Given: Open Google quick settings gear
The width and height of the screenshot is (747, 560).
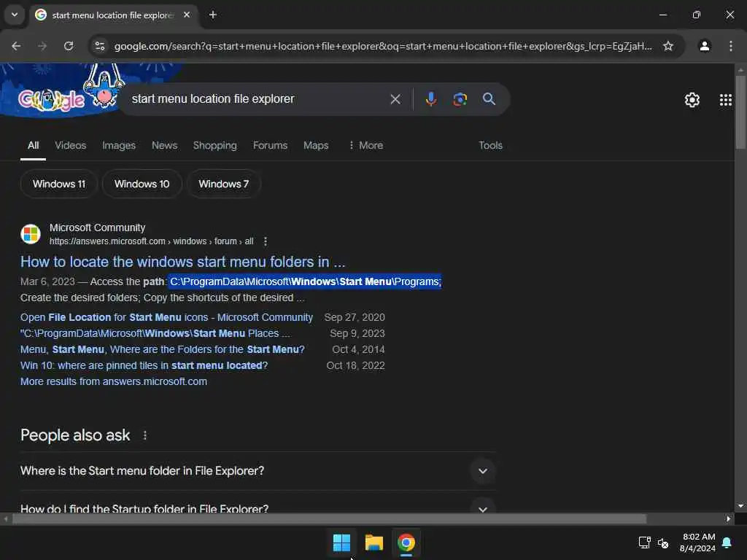Looking at the screenshot, I should click(x=692, y=99).
